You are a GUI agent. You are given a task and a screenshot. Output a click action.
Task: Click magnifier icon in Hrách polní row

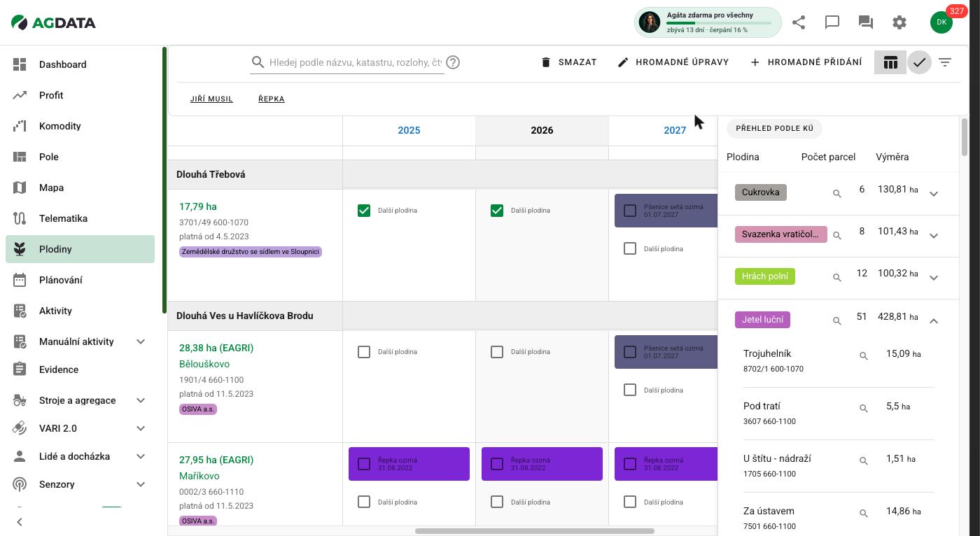click(836, 277)
